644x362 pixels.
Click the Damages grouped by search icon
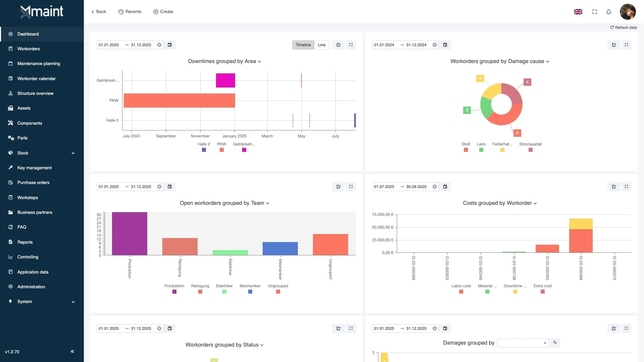pos(555,343)
